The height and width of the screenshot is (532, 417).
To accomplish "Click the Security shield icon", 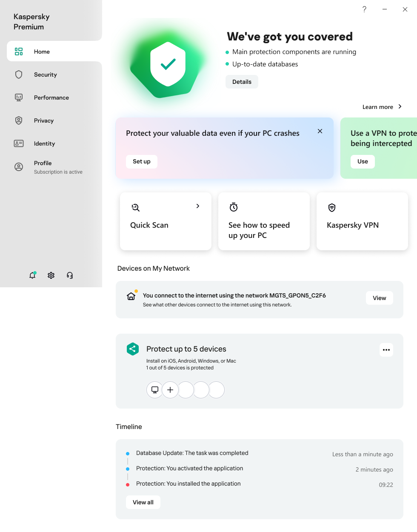I will (19, 74).
